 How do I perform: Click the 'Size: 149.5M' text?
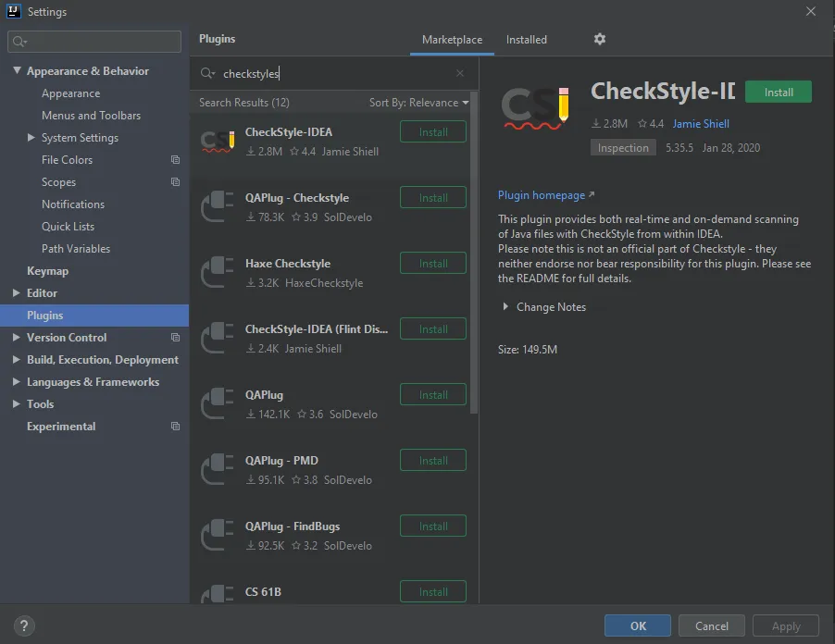click(528, 350)
